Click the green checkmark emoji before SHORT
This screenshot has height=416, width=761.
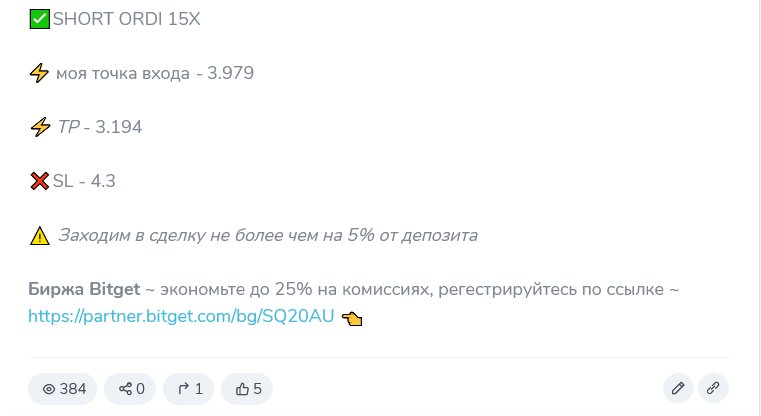pos(39,19)
